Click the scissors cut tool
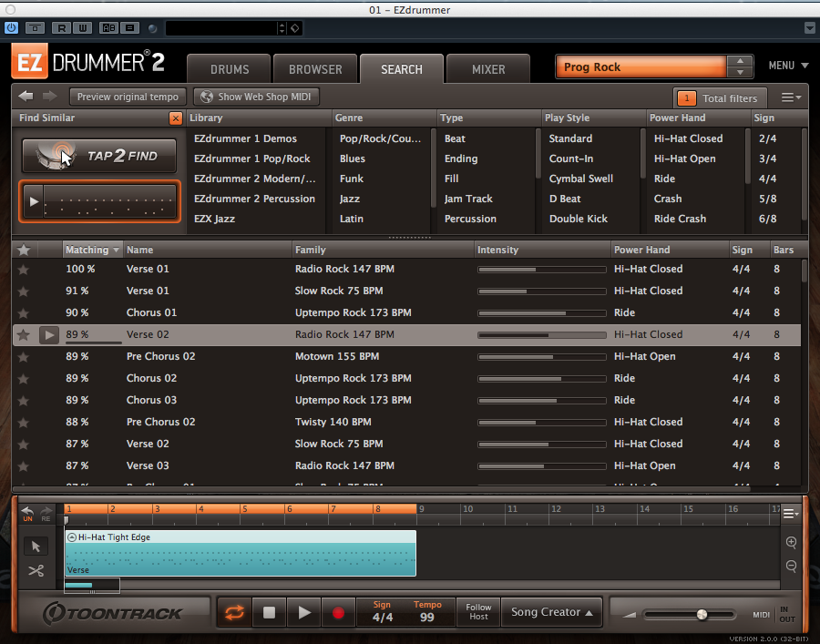 (x=36, y=571)
